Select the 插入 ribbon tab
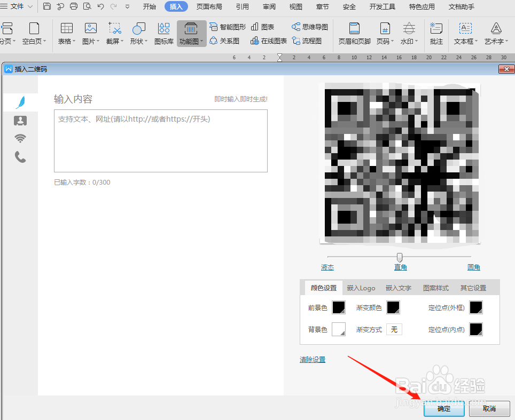Image resolution: width=515 pixels, height=420 pixels. (x=176, y=6)
